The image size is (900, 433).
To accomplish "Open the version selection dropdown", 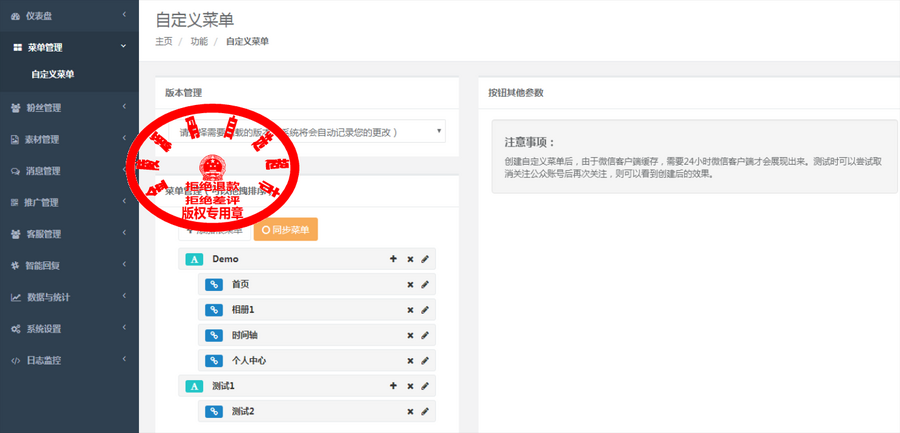I will tap(307, 132).
